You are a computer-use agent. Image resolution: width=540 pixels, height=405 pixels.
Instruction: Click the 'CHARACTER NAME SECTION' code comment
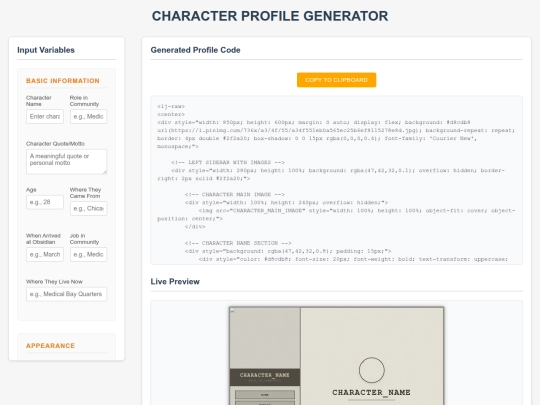click(238, 243)
